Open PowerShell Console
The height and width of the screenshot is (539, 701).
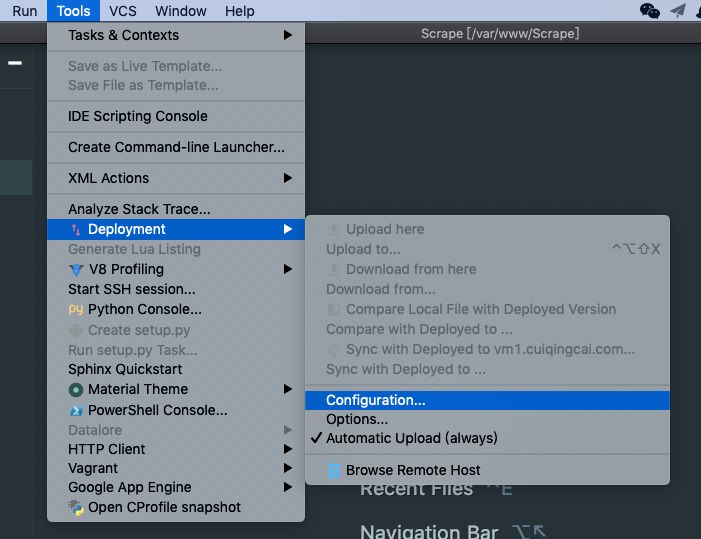click(x=176, y=410)
